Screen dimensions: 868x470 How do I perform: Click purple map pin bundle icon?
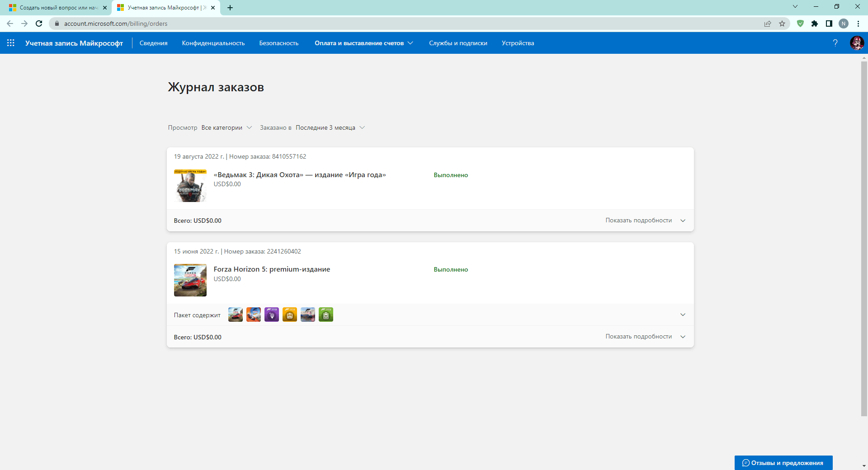(x=272, y=315)
